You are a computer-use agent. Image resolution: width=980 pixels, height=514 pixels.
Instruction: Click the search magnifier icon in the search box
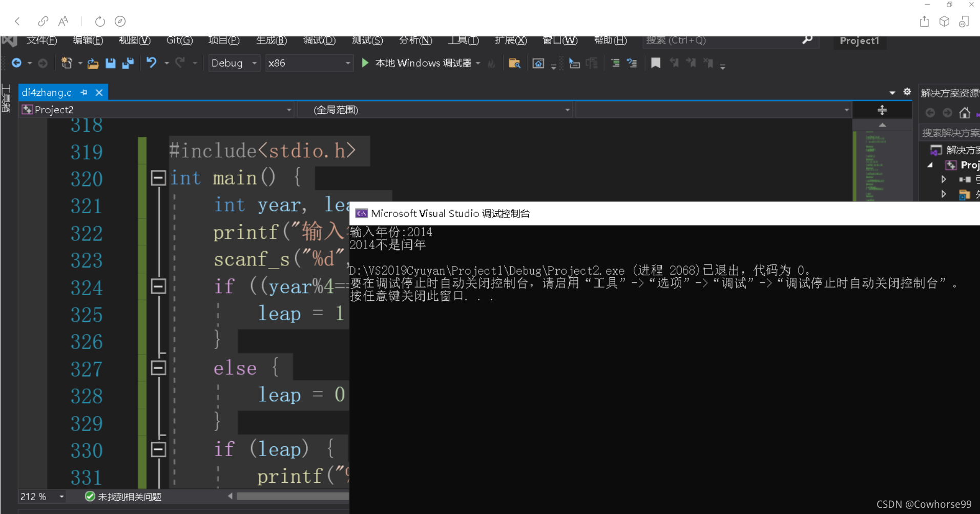pyautogui.click(x=807, y=40)
